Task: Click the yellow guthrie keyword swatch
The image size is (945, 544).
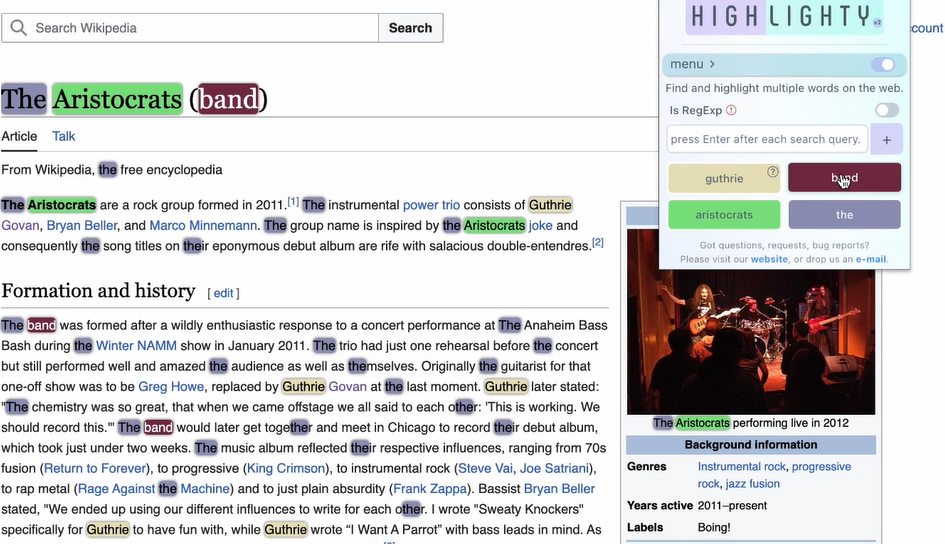Action: (x=724, y=178)
